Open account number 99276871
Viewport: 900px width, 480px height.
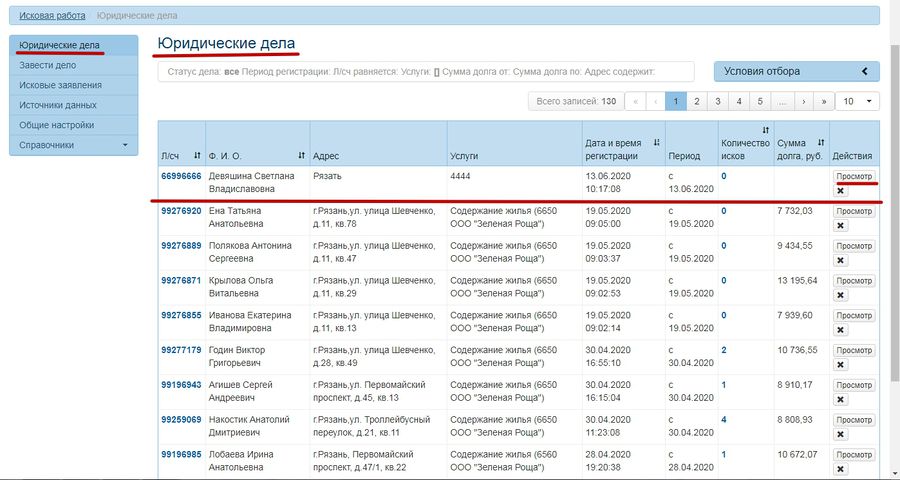pyautogui.click(x=181, y=280)
